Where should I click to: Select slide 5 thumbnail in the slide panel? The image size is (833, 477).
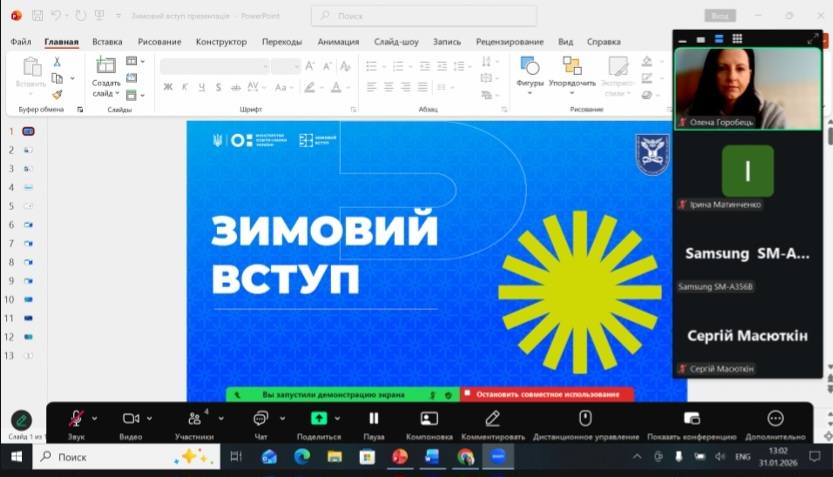tap(27, 206)
